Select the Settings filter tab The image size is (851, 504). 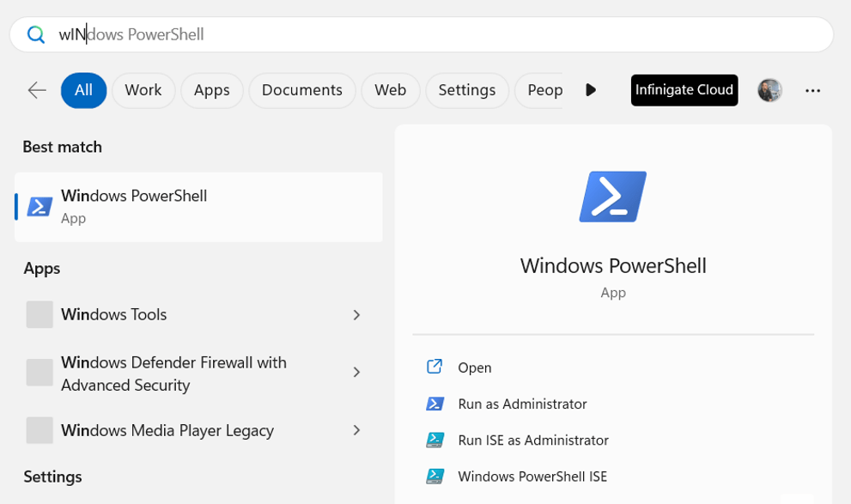pos(466,90)
